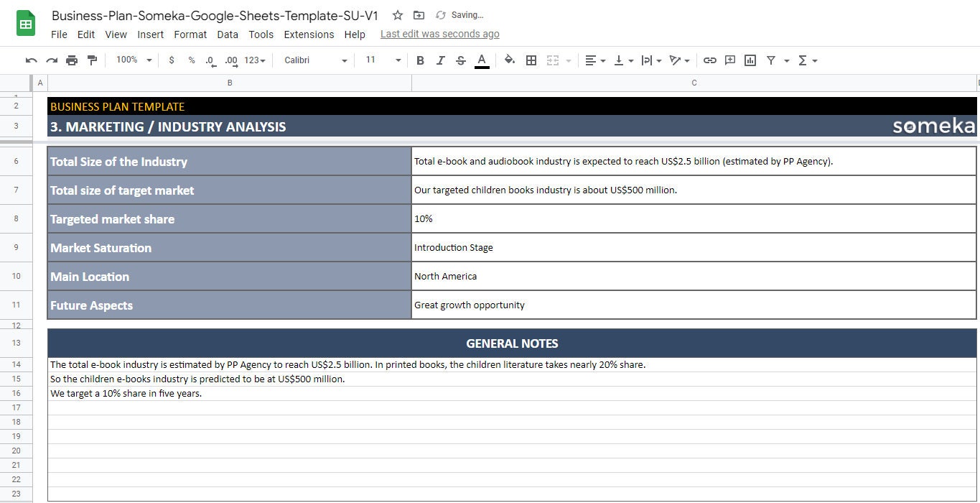This screenshot has width=980, height=503.
Task: Open the File menu
Action: pyautogui.click(x=60, y=34)
